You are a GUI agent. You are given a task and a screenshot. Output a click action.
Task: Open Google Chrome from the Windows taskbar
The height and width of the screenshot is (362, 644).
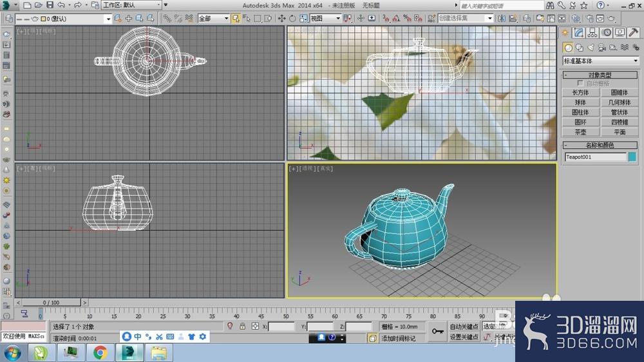click(100, 352)
